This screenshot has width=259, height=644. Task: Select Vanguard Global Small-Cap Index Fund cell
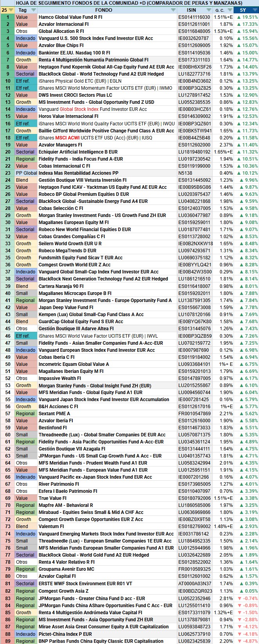click(x=107, y=272)
